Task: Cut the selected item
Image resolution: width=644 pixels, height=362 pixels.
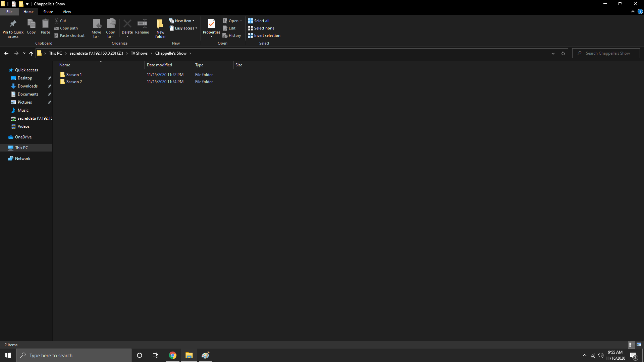Action: pyautogui.click(x=60, y=21)
